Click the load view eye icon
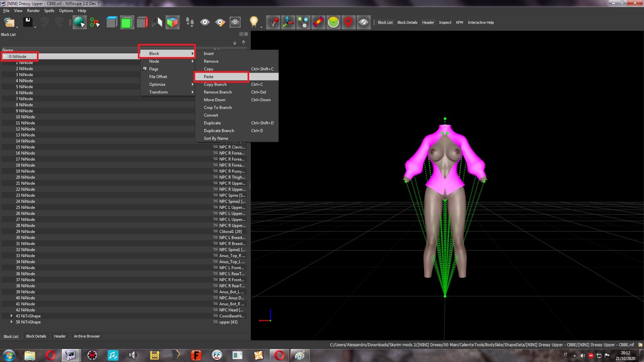 pyautogui.click(x=205, y=22)
